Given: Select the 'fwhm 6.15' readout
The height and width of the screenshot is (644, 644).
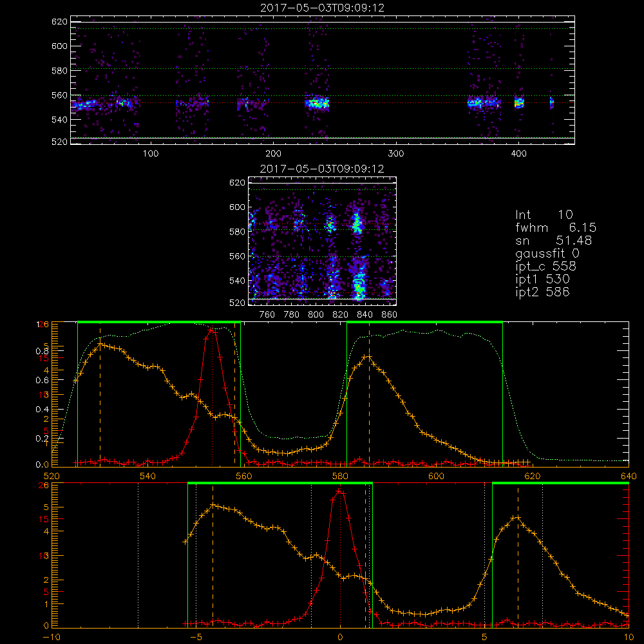Looking at the screenshot, I should (x=556, y=227).
